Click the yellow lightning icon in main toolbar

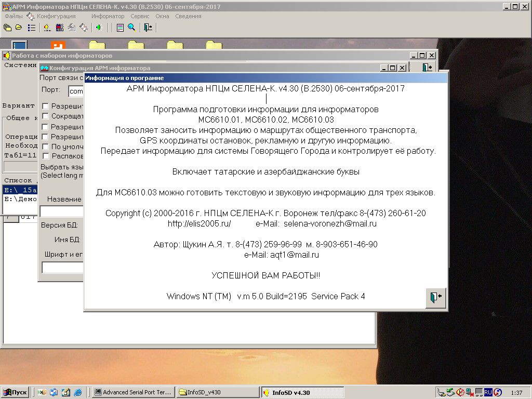[x=47, y=28]
